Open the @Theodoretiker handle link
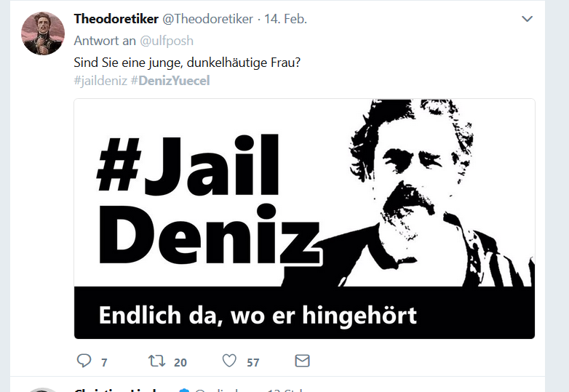 point(207,19)
